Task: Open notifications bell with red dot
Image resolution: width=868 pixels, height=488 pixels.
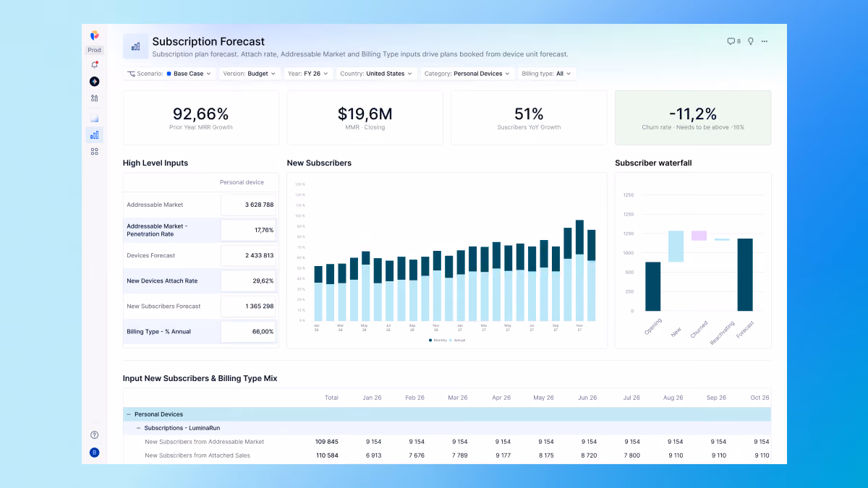Action: click(x=94, y=65)
